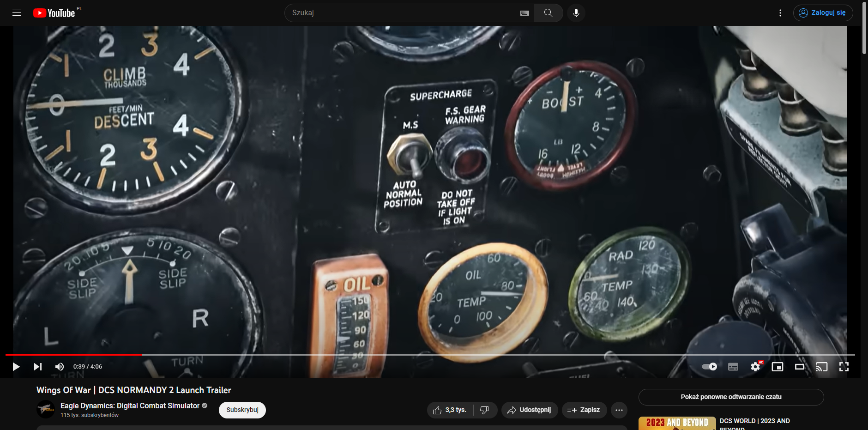Switch to theater mode view
The width and height of the screenshot is (868, 430).
(800, 367)
